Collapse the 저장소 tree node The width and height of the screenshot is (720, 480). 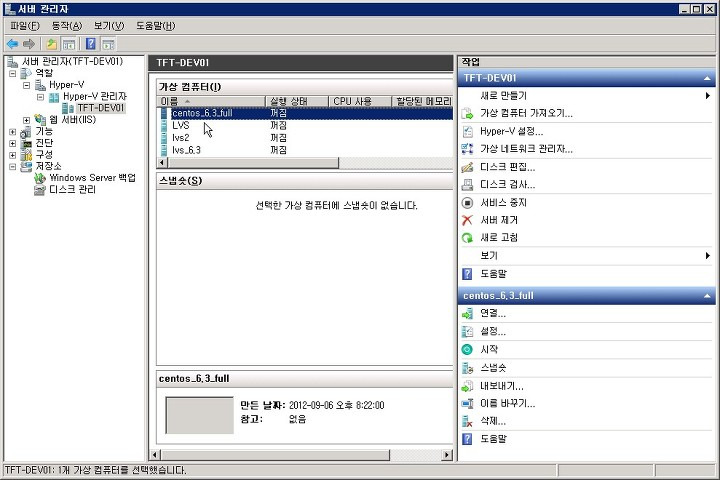click(x=12, y=166)
